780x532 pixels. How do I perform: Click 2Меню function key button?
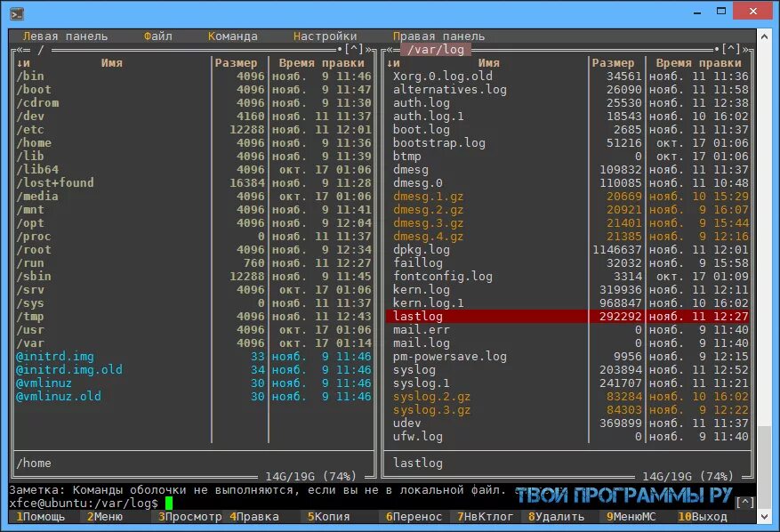pyautogui.click(x=104, y=517)
